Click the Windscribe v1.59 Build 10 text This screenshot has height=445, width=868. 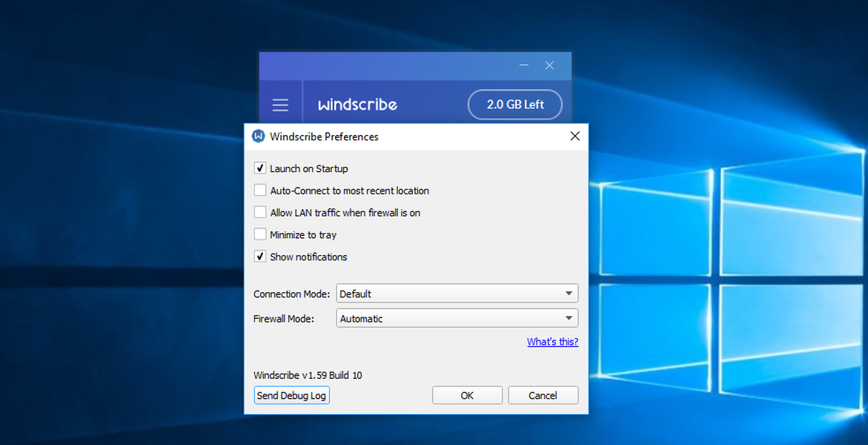pos(308,375)
